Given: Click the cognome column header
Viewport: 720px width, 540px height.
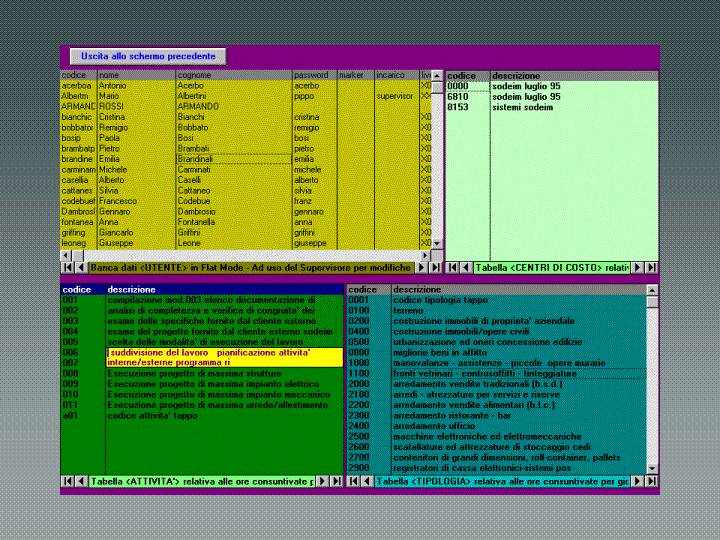Looking at the screenshot, I should point(233,75).
